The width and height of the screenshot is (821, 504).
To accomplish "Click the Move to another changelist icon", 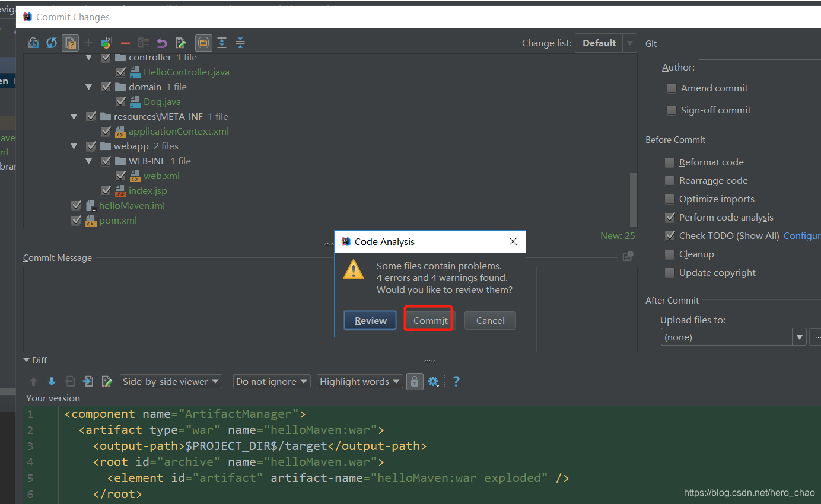I will (x=107, y=43).
